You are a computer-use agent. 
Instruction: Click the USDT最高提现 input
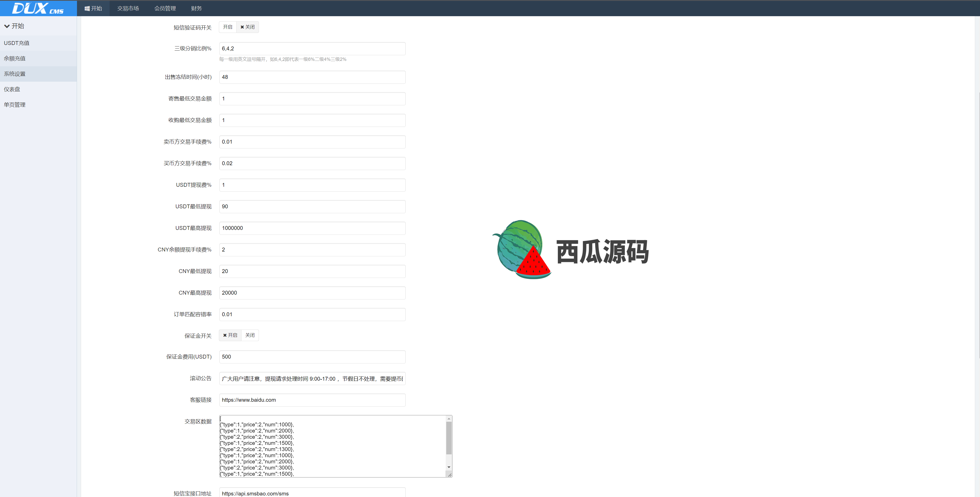click(312, 228)
